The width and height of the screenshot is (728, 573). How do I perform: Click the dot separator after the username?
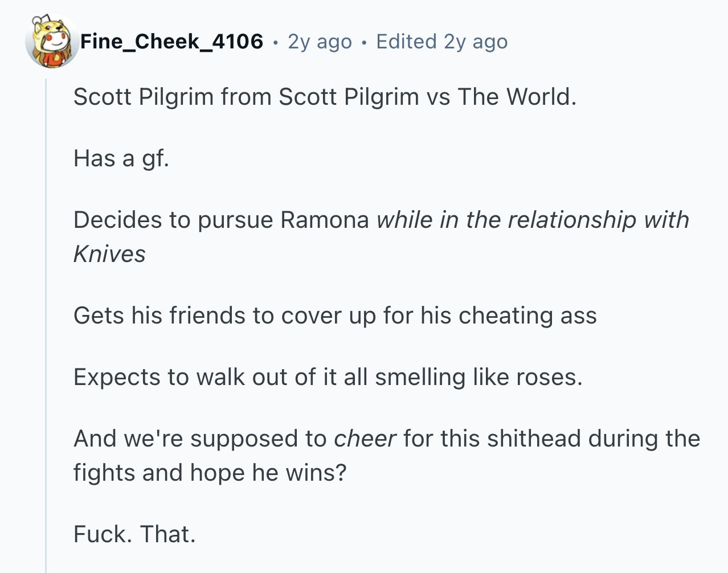[x=275, y=42]
